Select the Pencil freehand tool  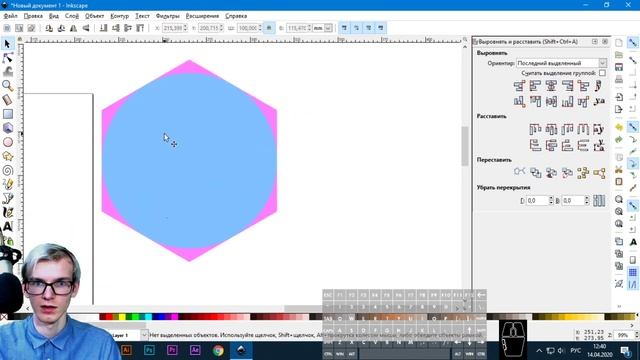pos(7,184)
